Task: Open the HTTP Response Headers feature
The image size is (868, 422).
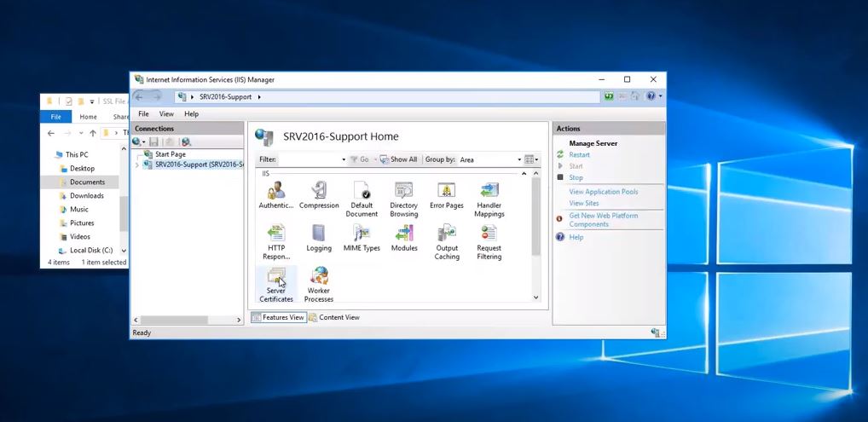Action: (x=275, y=242)
